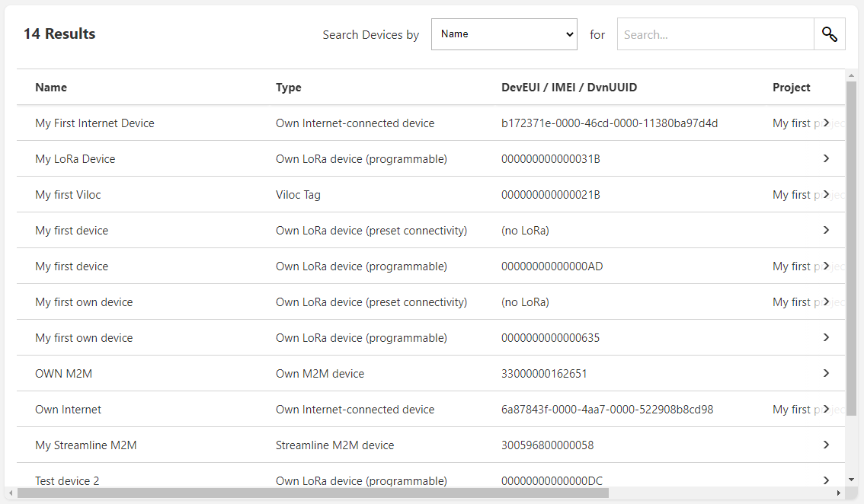Open the My first Viloc row chevron
Viewport: 864px width, 504px height.
point(826,194)
